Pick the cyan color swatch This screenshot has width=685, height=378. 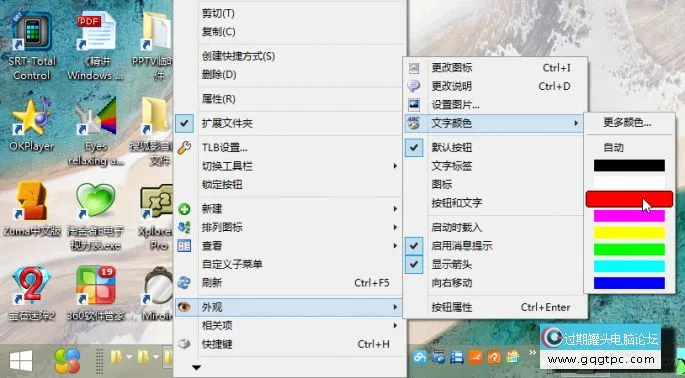click(629, 266)
